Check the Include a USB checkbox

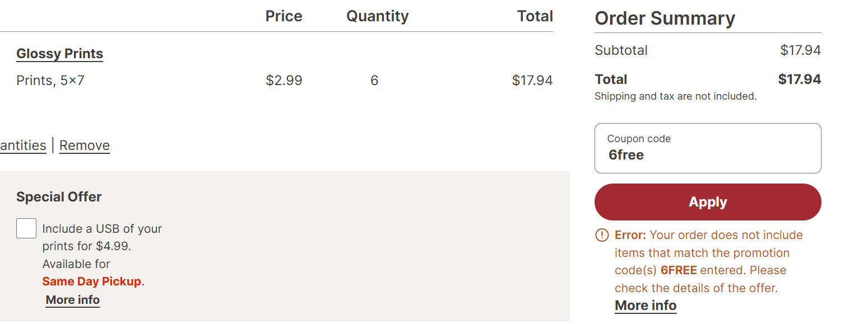(26, 228)
